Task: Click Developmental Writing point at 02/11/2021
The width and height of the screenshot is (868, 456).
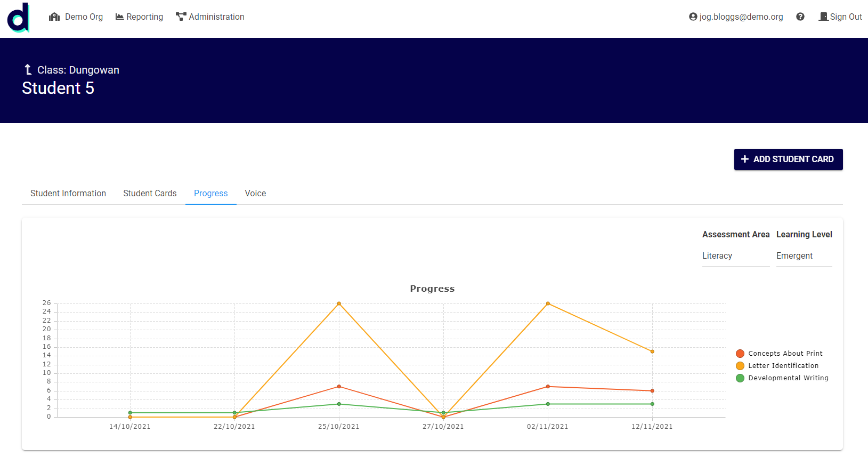Action: coord(548,404)
